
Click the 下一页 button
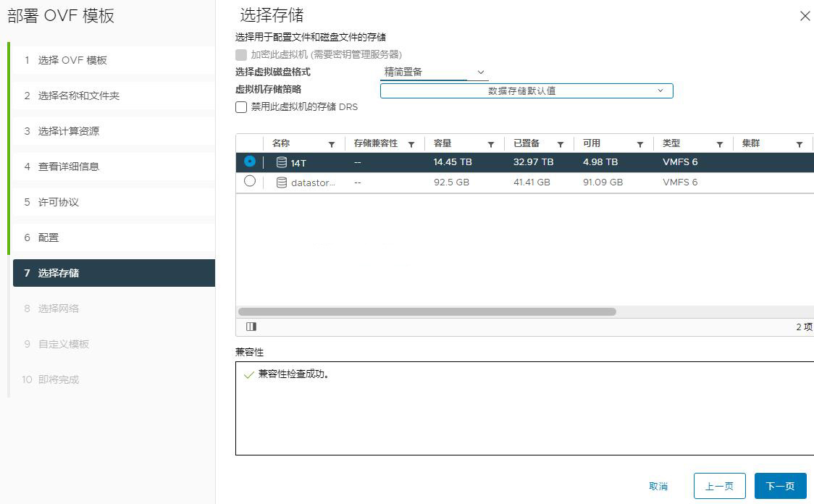(x=780, y=486)
